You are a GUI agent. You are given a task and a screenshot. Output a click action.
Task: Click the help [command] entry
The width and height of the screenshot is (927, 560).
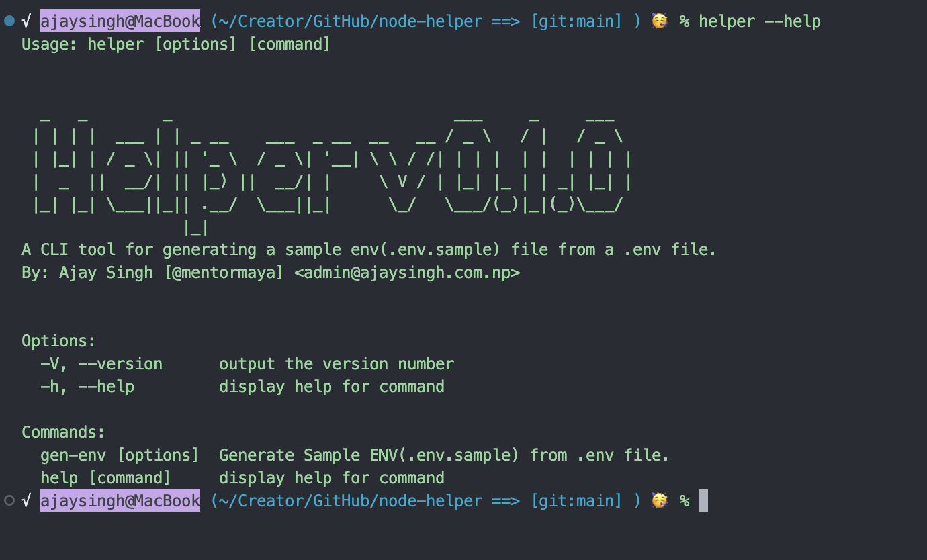105,478
